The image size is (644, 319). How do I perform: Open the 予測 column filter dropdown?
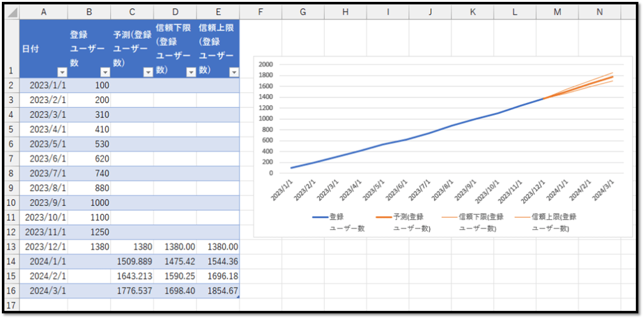tap(148, 72)
